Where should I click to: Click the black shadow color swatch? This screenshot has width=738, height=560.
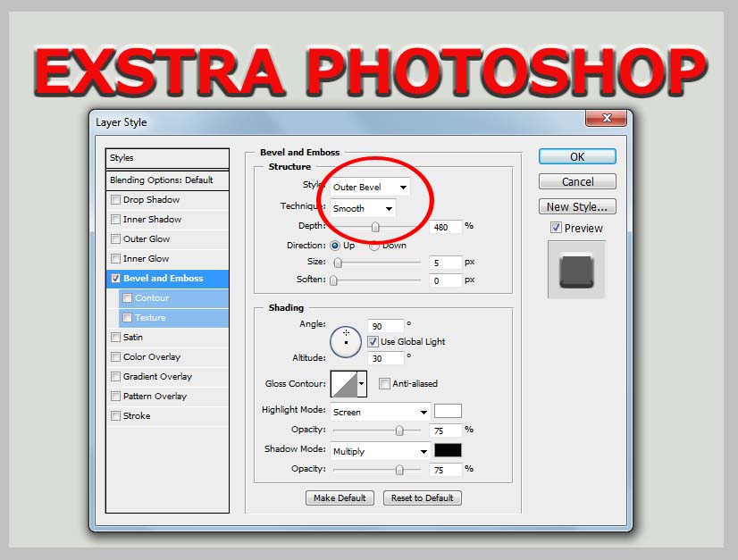click(448, 450)
